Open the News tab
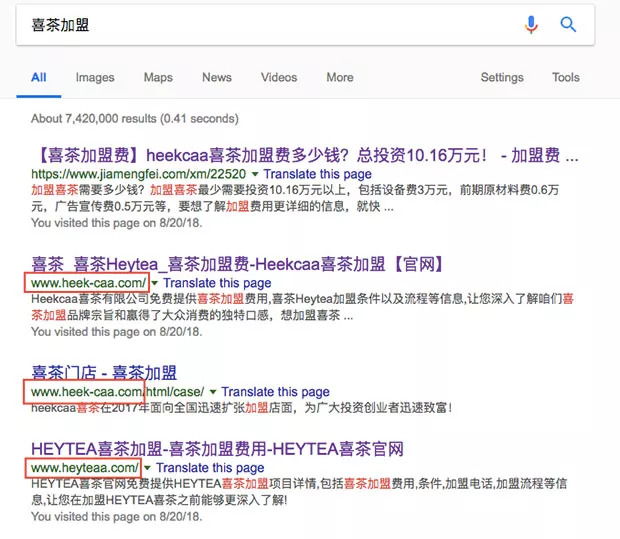Screen dimensions: 620x539 (x=217, y=77)
